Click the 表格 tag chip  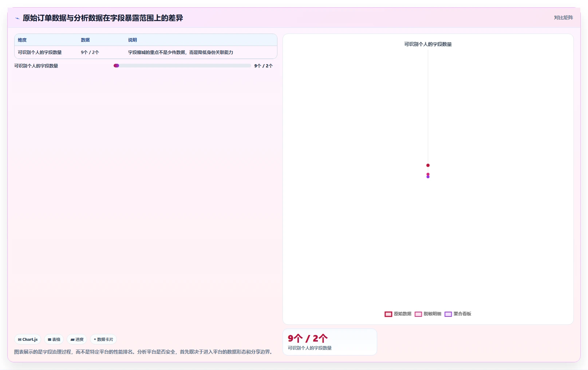pos(54,339)
